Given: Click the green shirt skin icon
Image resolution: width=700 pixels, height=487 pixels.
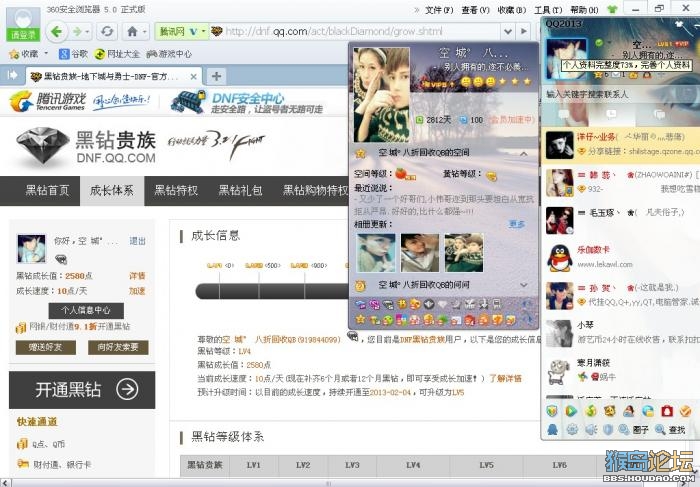Looking at the screenshot, I should [x=612, y=9].
